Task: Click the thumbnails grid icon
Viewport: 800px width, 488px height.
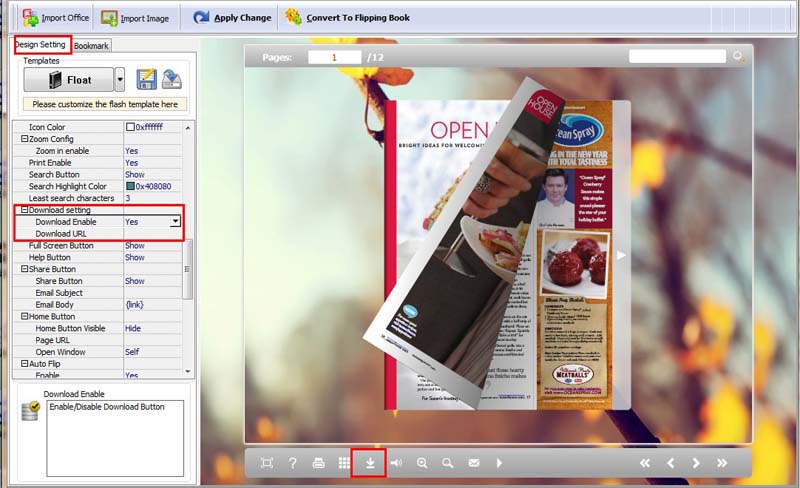Action: tap(344, 463)
